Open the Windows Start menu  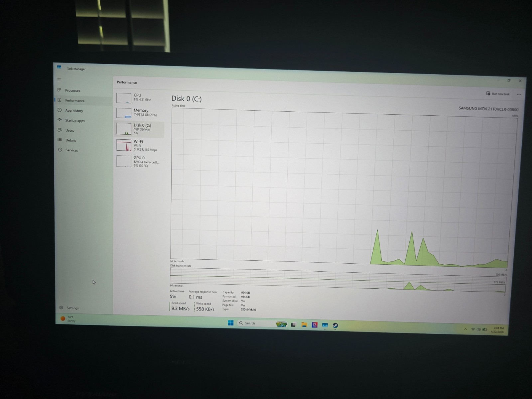tap(230, 323)
